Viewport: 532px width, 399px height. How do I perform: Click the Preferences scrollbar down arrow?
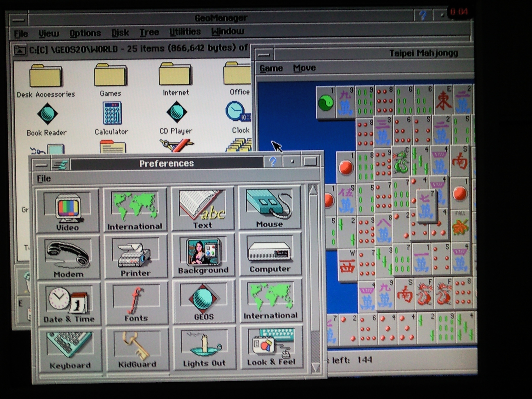(x=315, y=367)
